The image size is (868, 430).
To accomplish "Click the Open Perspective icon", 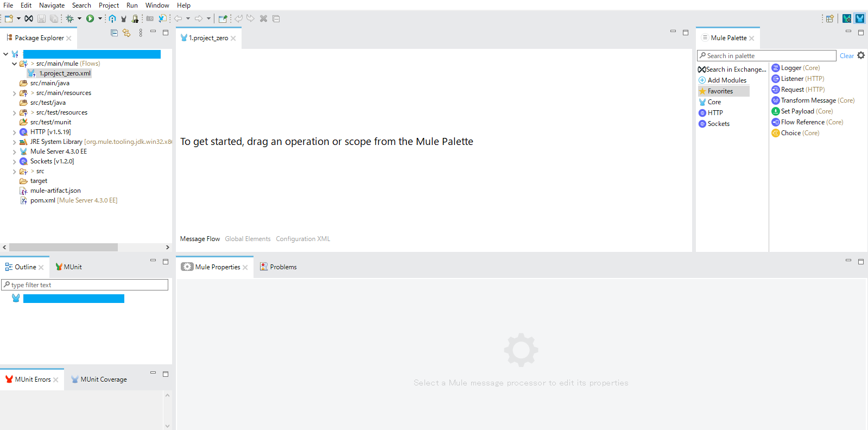I will (829, 18).
